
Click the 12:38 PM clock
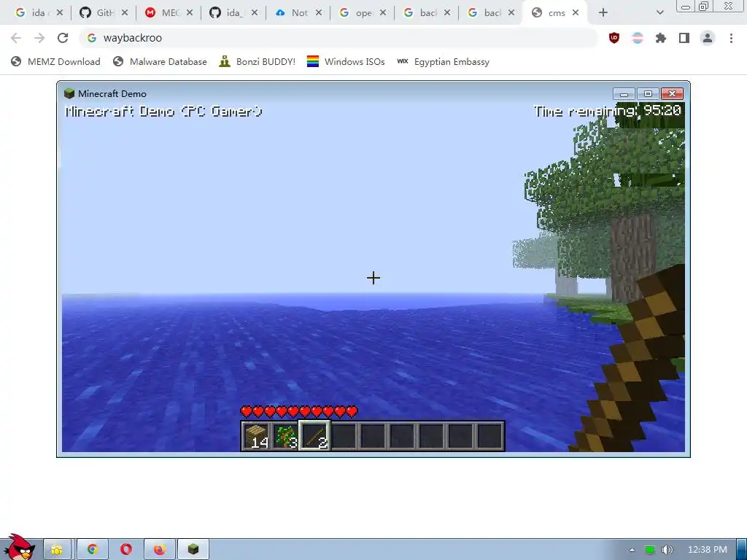[x=708, y=550]
